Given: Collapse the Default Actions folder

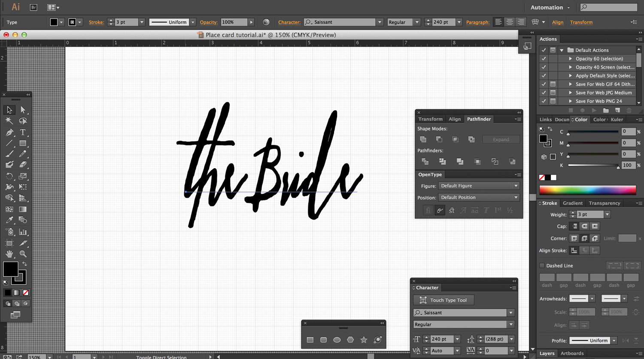Looking at the screenshot, I should (x=562, y=50).
